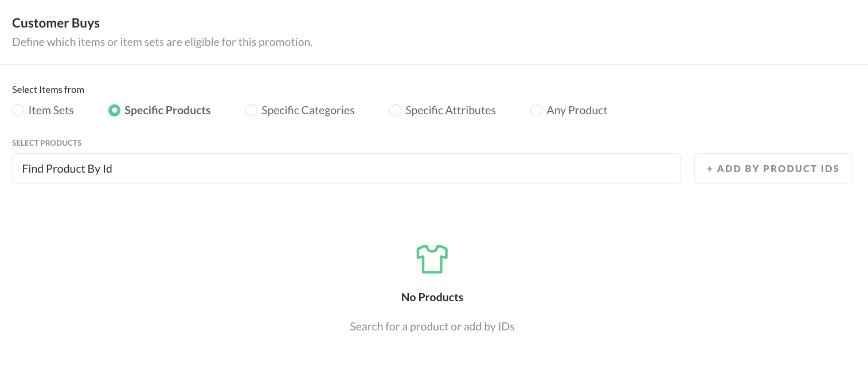The image size is (868, 374).
Task: Click the Specific Attributes label text
Action: [x=450, y=111]
